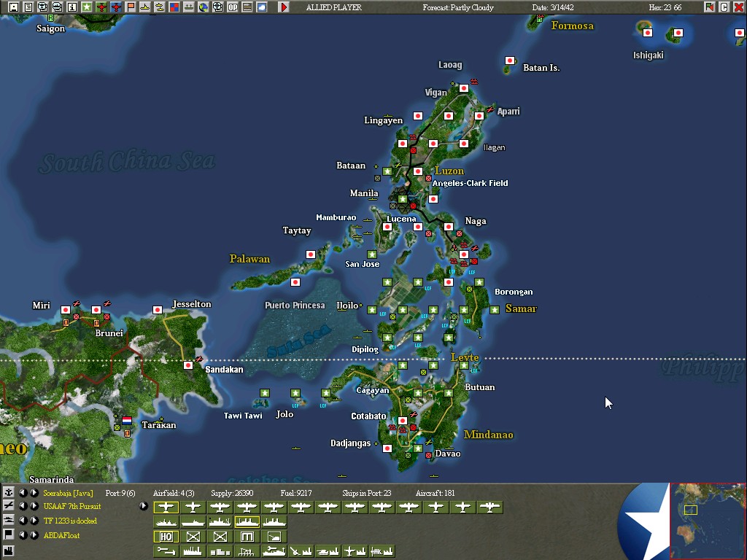The width and height of the screenshot is (747, 560).
Task: Click the red flag icon at top right
Action: 709,7
